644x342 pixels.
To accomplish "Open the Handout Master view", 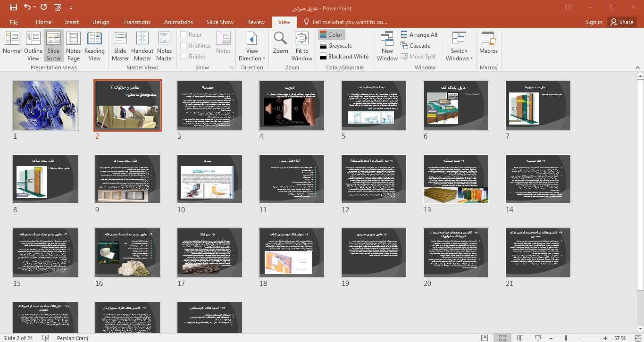I will tap(142, 46).
